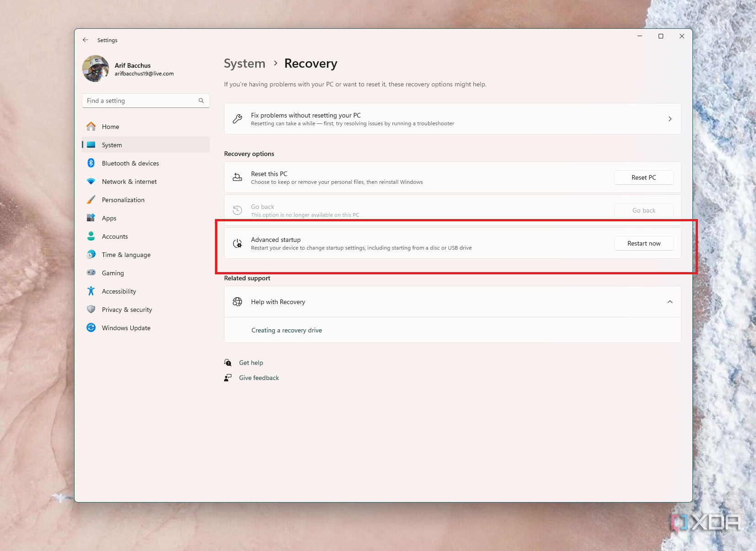The width and height of the screenshot is (756, 551).
Task: Click the back arrow in Settings
Action: coord(86,40)
